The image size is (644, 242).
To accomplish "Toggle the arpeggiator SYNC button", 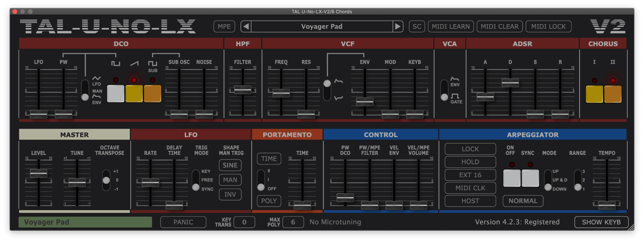I will (530, 178).
